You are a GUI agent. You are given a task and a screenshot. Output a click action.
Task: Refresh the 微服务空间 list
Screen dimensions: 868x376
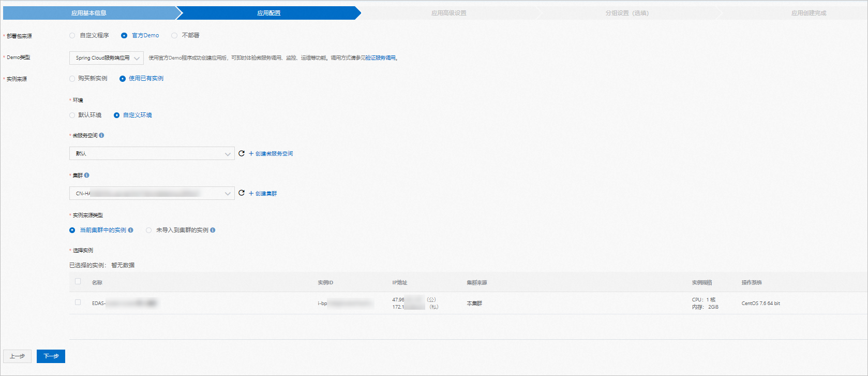click(x=242, y=153)
